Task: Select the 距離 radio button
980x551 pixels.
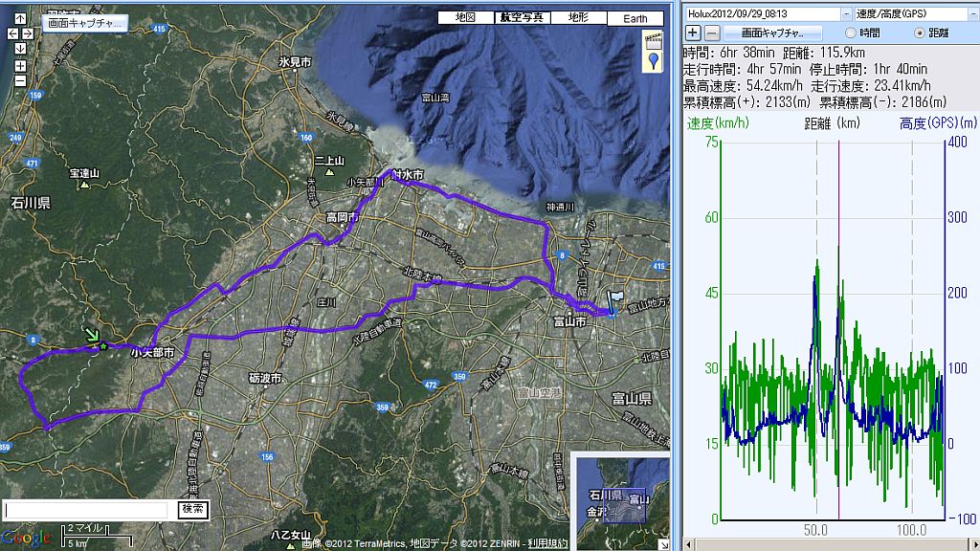Action: [920, 33]
